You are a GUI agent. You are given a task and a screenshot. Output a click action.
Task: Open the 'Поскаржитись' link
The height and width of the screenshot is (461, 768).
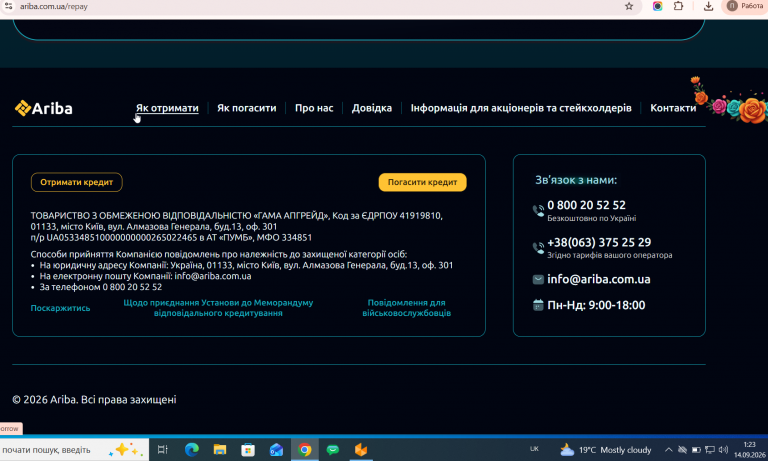pos(60,308)
